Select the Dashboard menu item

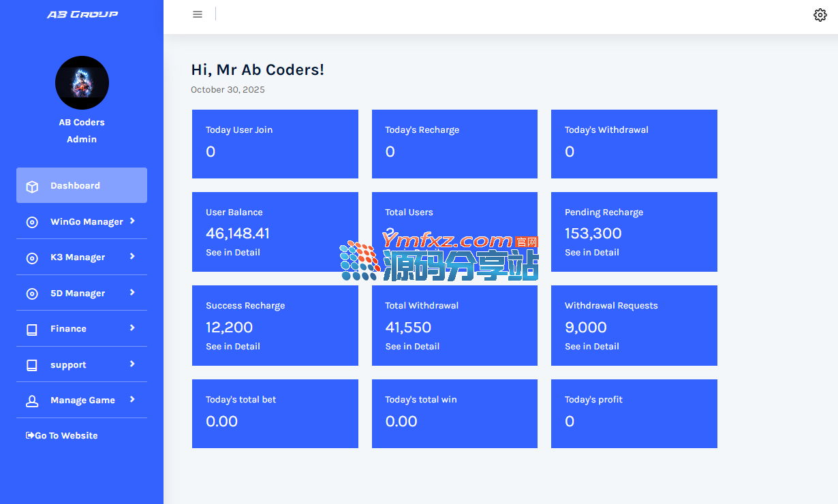(75, 185)
